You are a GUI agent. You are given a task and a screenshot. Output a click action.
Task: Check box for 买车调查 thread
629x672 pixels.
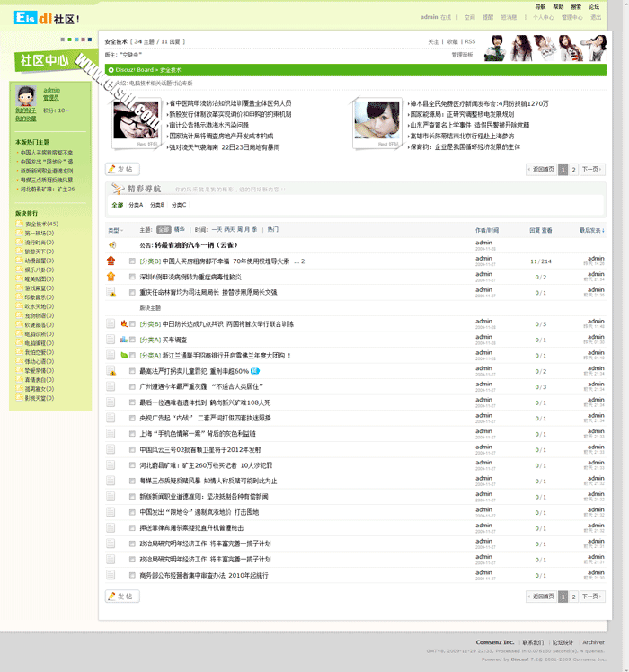tap(132, 340)
